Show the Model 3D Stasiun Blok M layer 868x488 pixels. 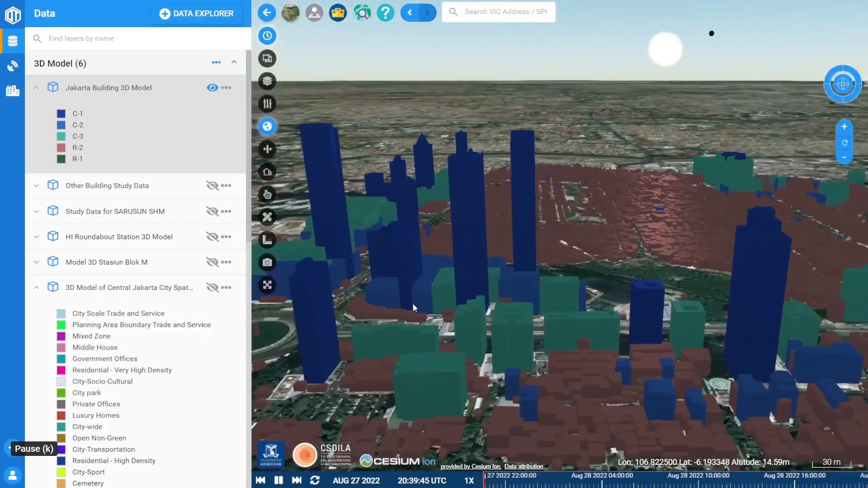(212, 262)
